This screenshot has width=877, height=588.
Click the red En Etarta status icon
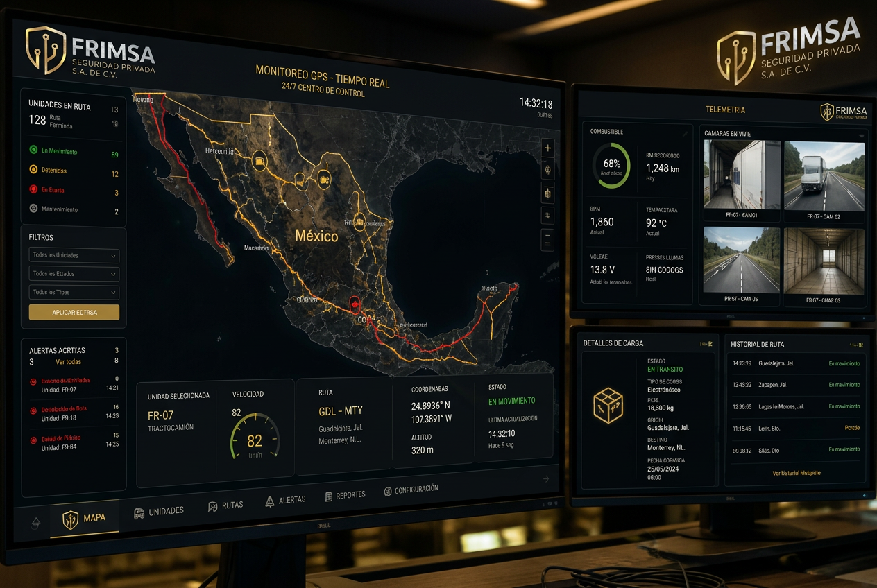tap(33, 189)
